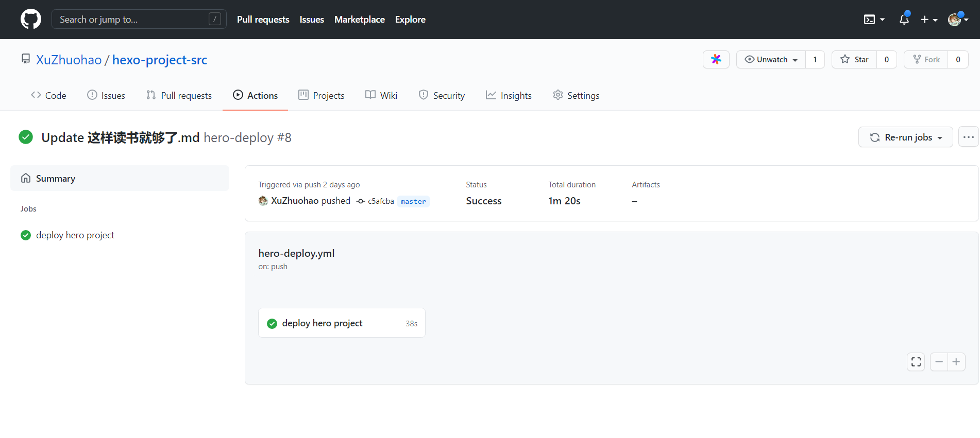Click the repository book icon next to XuZhuohao

click(26, 59)
